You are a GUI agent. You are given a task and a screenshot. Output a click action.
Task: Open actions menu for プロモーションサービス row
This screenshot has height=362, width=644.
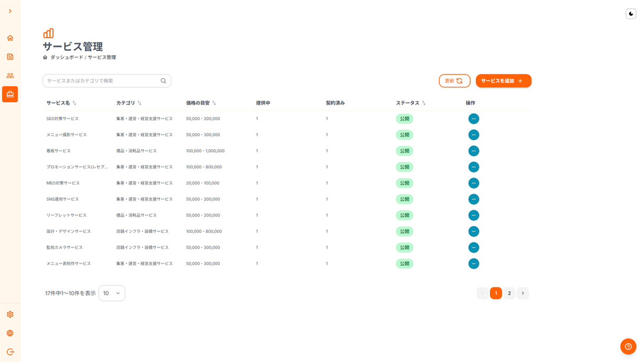point(474,167)
